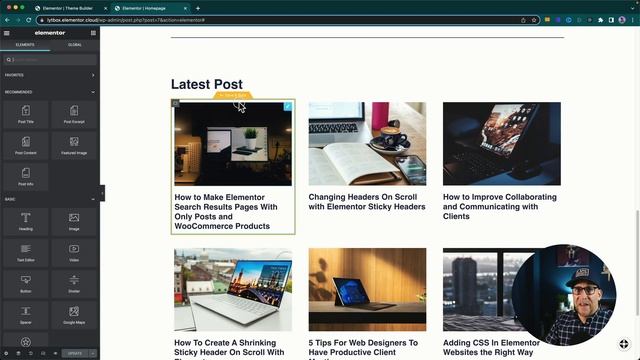Open the widgets grid panel icon

93,33
